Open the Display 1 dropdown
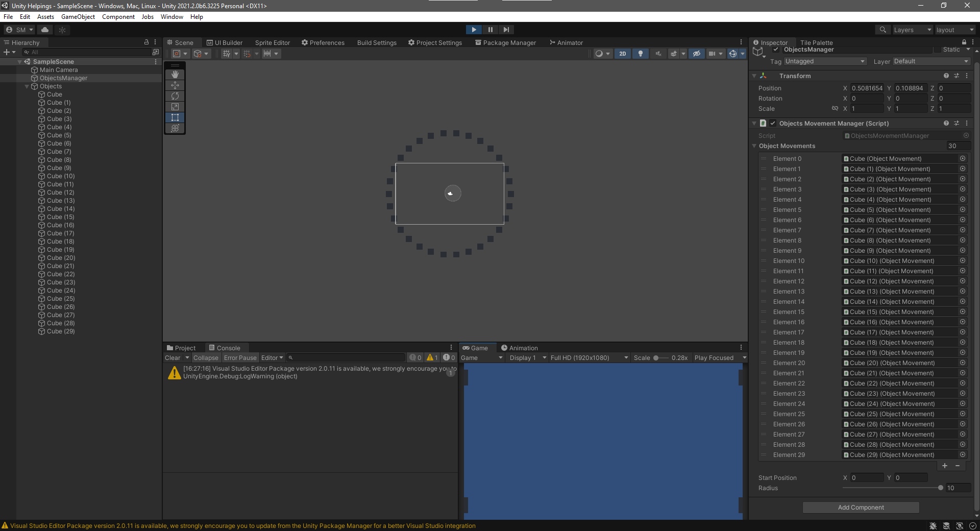This screenshot has width=980, height=531. pos(527,358)
